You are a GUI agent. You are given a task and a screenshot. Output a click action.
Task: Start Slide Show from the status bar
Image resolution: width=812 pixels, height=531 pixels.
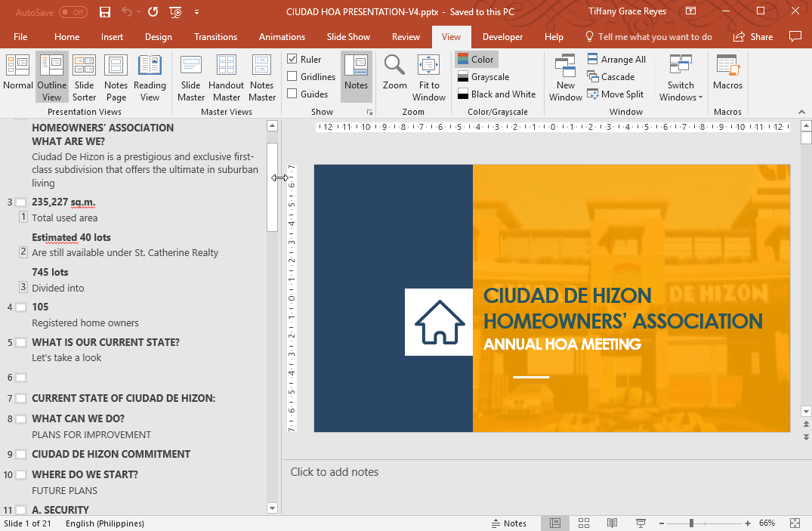click(x=640, y=523)
